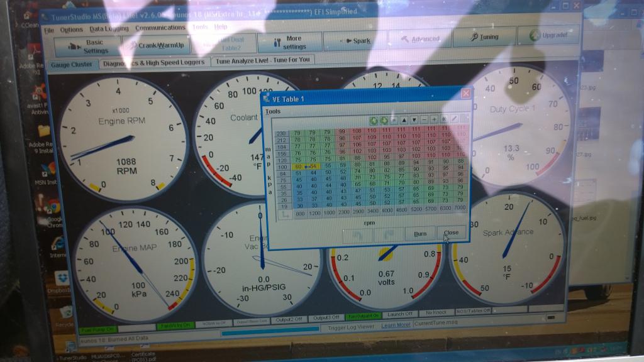Click the green Fuel Pump On indicator

[98, 329]
